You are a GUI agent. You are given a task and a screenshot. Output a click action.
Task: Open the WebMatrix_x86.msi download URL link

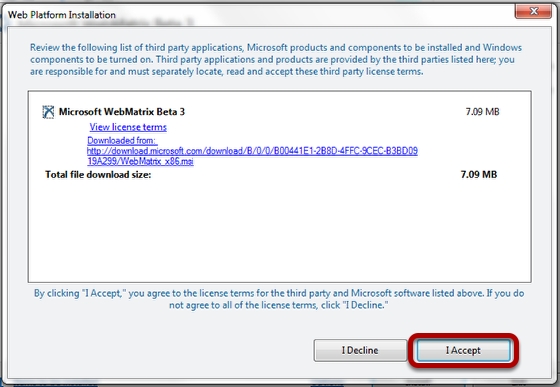[252, 156]
